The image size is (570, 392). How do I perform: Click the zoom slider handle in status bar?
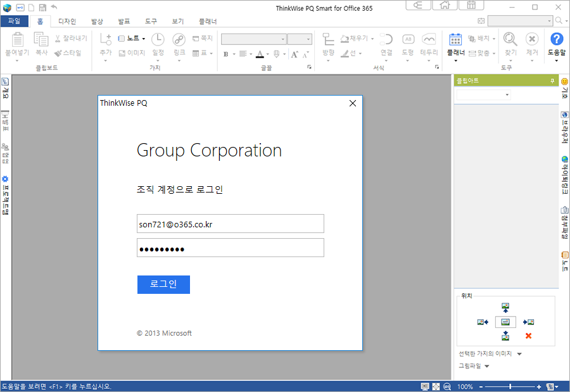(x=510, y=387)
